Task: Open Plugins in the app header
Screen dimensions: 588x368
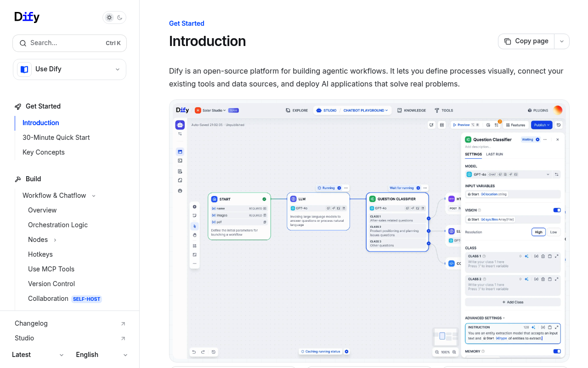Action: 538,110
